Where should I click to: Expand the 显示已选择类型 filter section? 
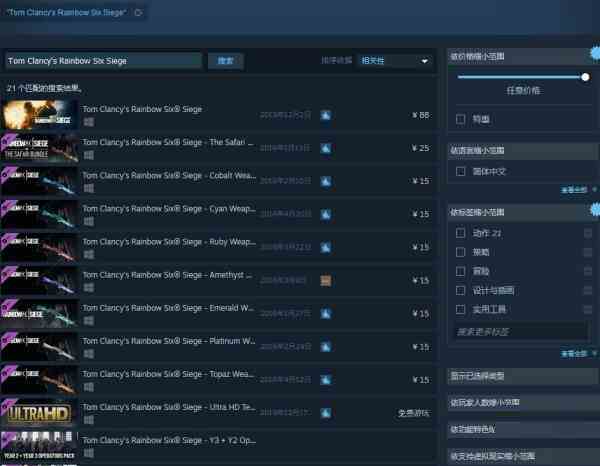click(523, 376)
